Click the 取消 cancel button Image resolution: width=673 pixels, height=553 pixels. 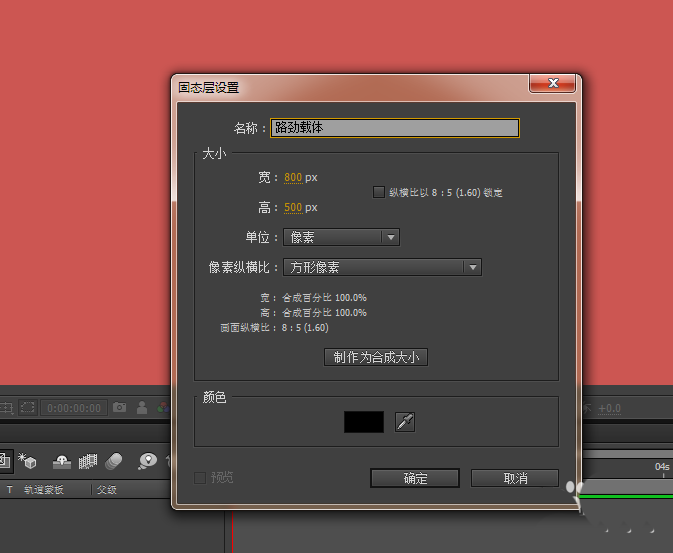click(x=515, y=478)
